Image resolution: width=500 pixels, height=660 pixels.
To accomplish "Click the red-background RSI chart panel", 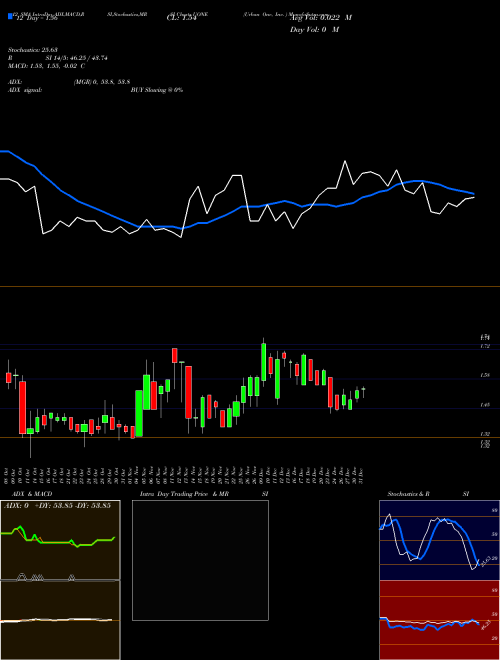I will [440, 620].
